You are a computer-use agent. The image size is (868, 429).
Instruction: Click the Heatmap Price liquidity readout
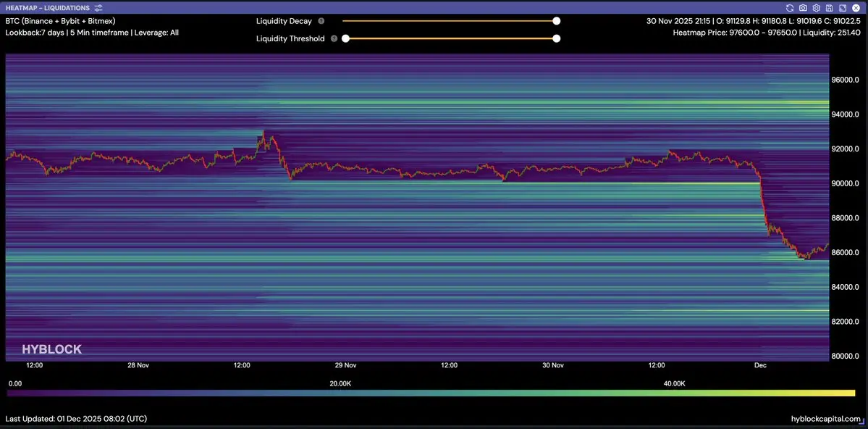pyautogui.click(x=767, y=33)
